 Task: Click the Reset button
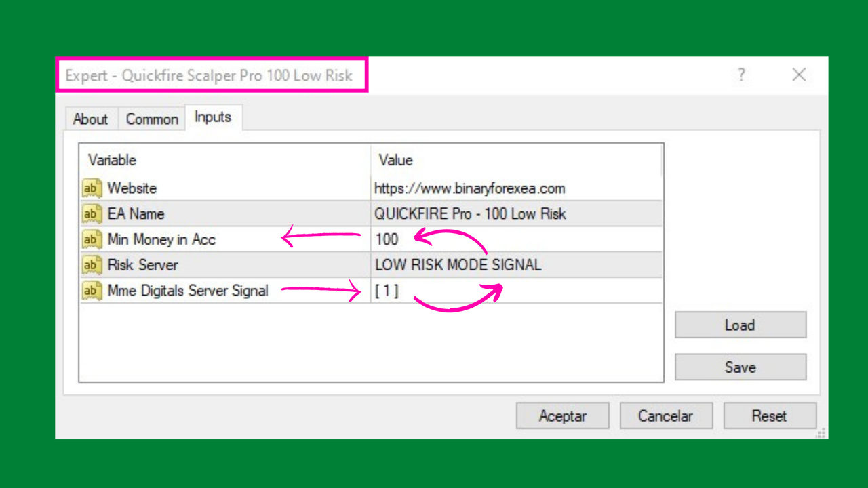pyautogui.click(x=770, y=415)
